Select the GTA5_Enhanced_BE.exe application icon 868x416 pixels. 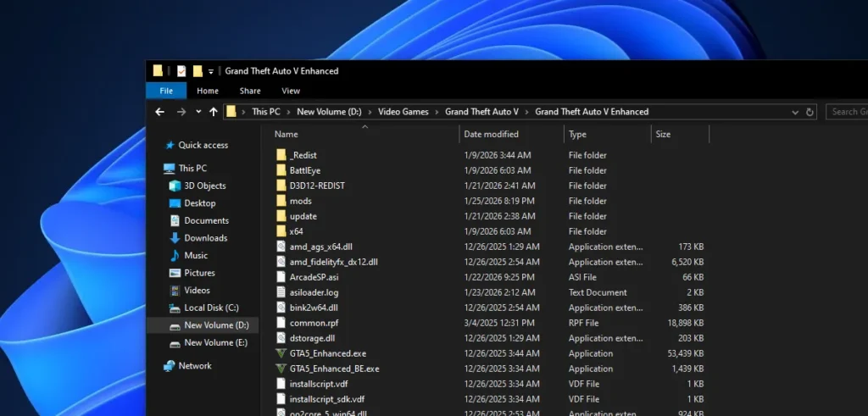(x=281, y=369)
